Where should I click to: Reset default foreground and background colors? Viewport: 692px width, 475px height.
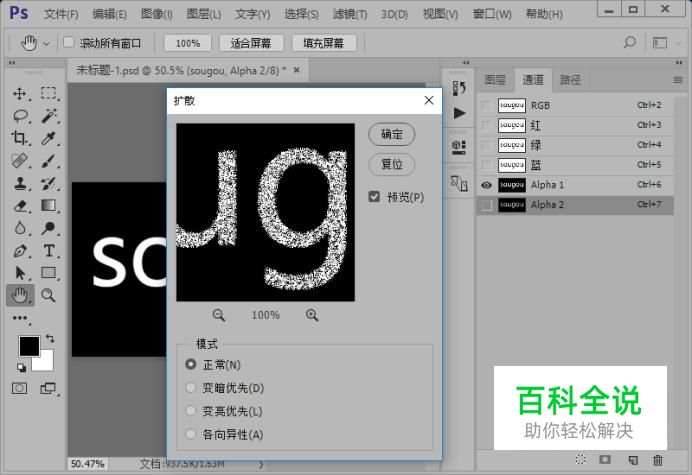[x=22, y=367]
